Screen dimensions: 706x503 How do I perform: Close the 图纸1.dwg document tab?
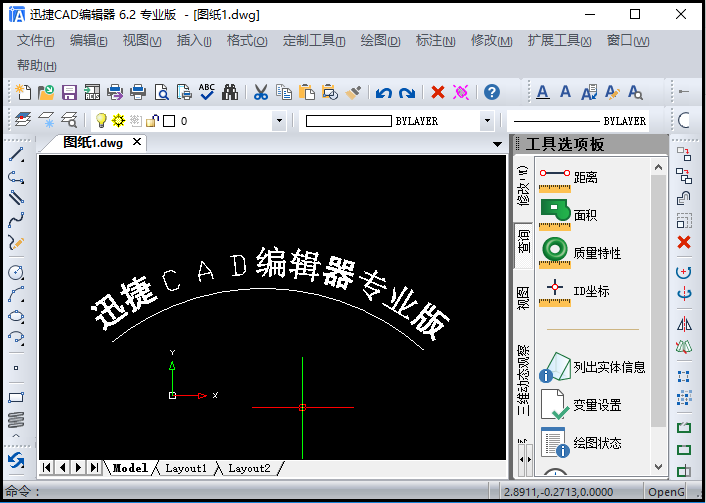pos(137,142)
